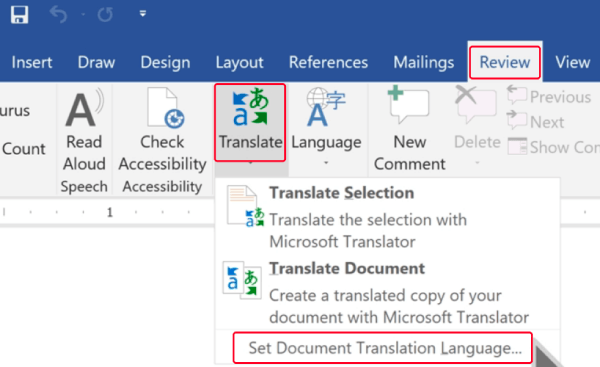Click the Word Count button
This screenshot has height=367, width=600.
[x=24, y=148]
